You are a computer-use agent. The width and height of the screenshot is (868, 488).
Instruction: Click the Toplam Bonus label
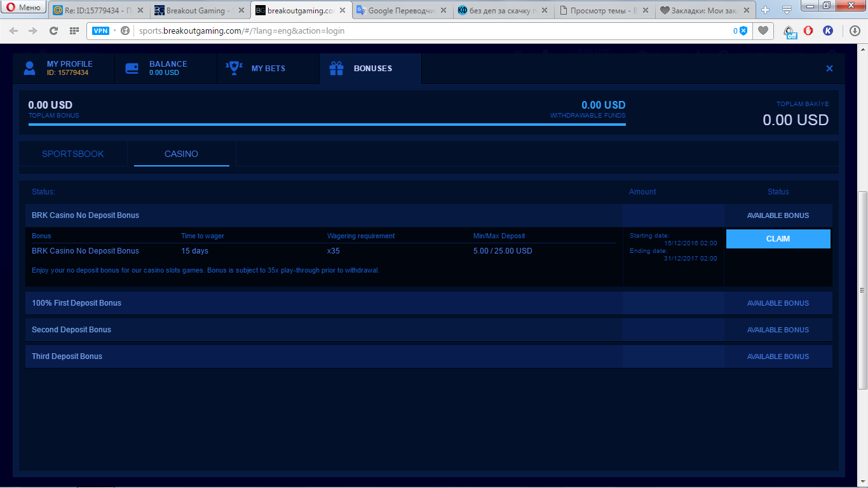click(x=54, y=116)
